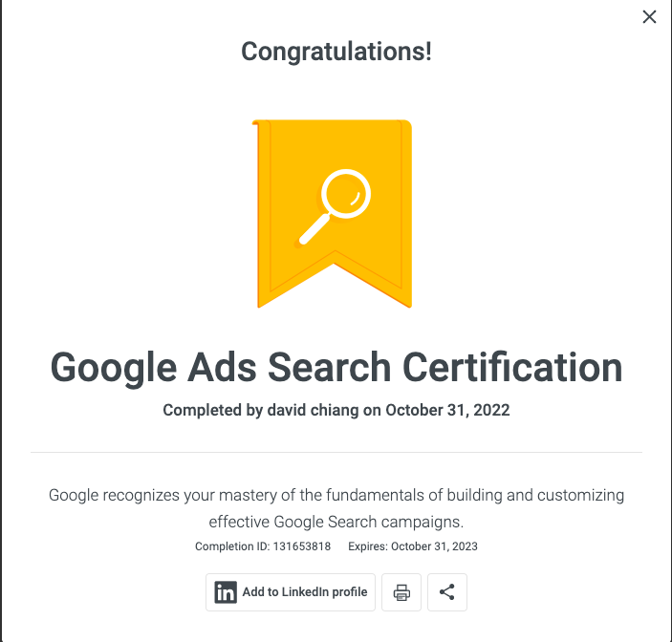Click the Expires: October 31, 2023 text
This screenshot has height=642, width=672.
[x=413, y=546]
